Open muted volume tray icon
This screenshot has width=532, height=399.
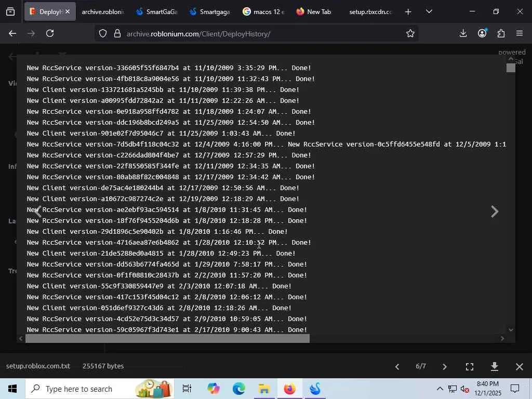465,389
